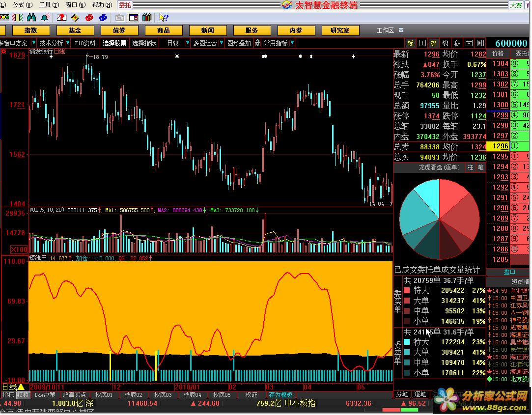Click the 600000 stock code field
The width and height of the screenshot is (532, 415).
tap(510, 43)
